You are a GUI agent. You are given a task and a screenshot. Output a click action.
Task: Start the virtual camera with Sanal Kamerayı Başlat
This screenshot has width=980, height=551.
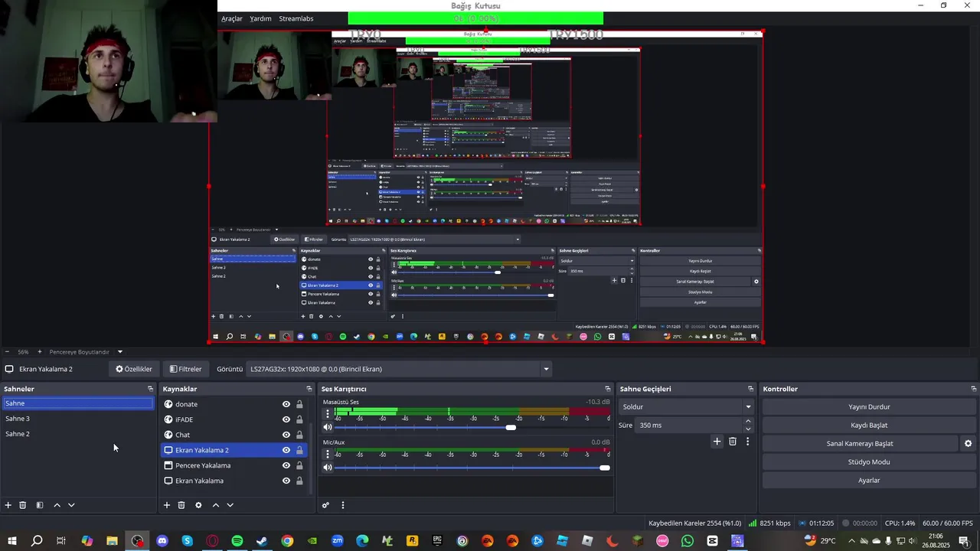pos(860,444)
